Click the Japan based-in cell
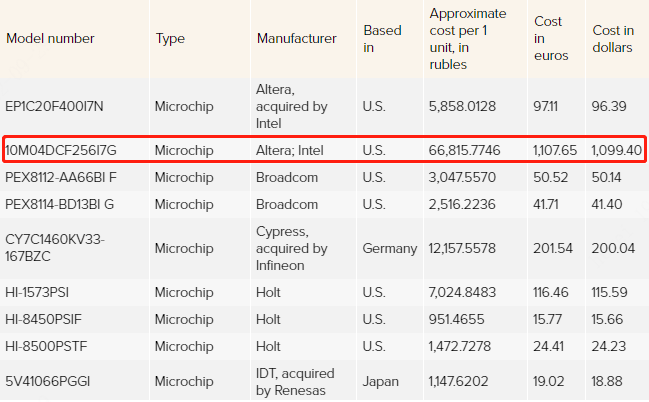This screenshot has width=649, height=402. tap(380, 381)
